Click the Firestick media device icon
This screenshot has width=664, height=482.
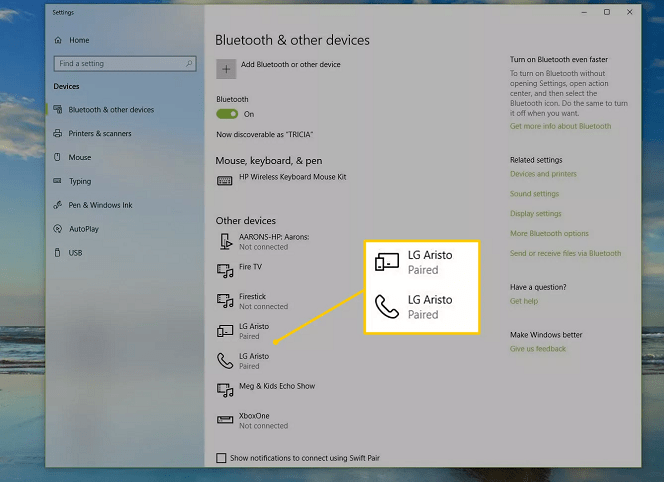tap(225, 301)
